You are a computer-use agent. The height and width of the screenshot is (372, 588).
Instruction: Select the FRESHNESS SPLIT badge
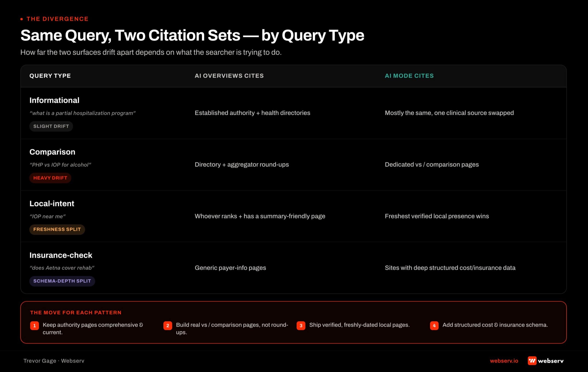[x=57, y=229]
